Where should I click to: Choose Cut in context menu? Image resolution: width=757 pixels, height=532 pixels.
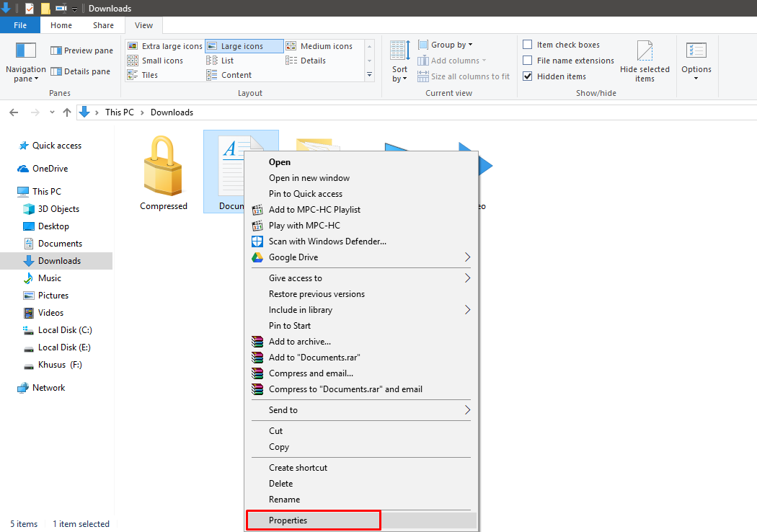tap(361, 430)
